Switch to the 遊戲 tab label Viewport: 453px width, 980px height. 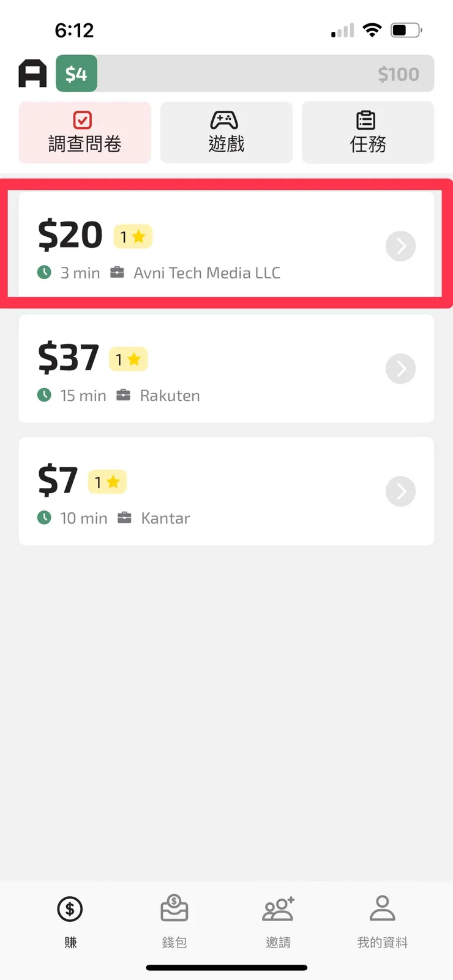226,144
